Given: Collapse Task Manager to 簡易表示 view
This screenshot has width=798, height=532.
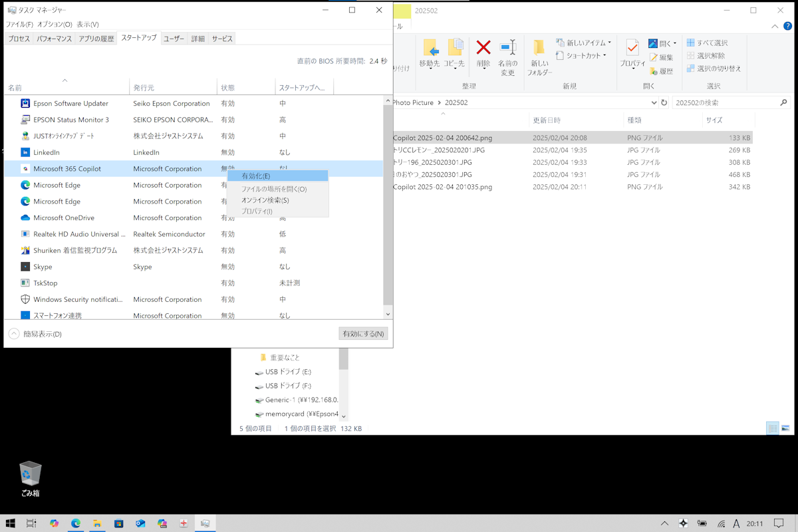Looking at the screenshot, I should point(35,334).
